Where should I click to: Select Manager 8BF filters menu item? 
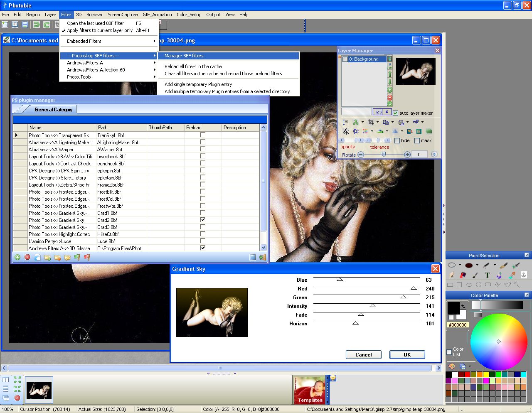pyautogui.click(x=229, y=56)
